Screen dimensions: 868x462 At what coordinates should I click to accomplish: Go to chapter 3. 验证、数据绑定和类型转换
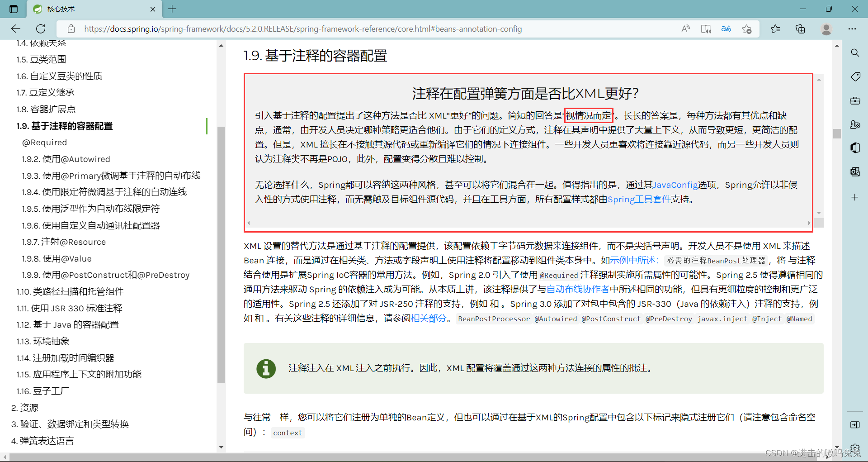pyautogui.click(x=70, y=424)
